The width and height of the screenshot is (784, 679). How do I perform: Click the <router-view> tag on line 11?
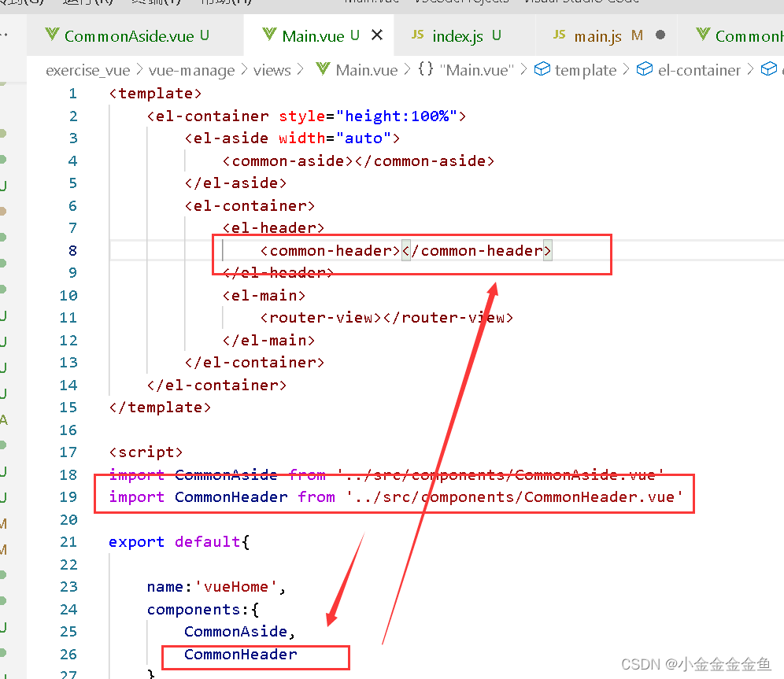pyautogui.click(x=321, y=317)
